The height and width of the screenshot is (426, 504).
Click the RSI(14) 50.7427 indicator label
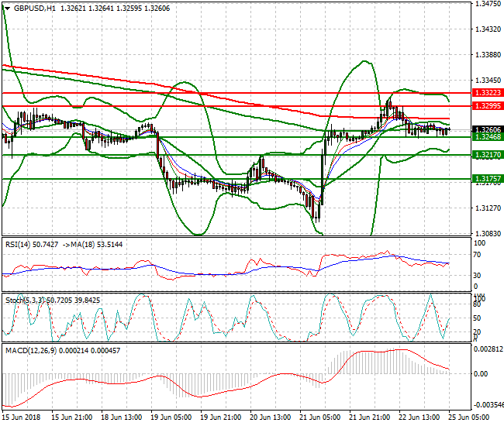tap(32, 245)
